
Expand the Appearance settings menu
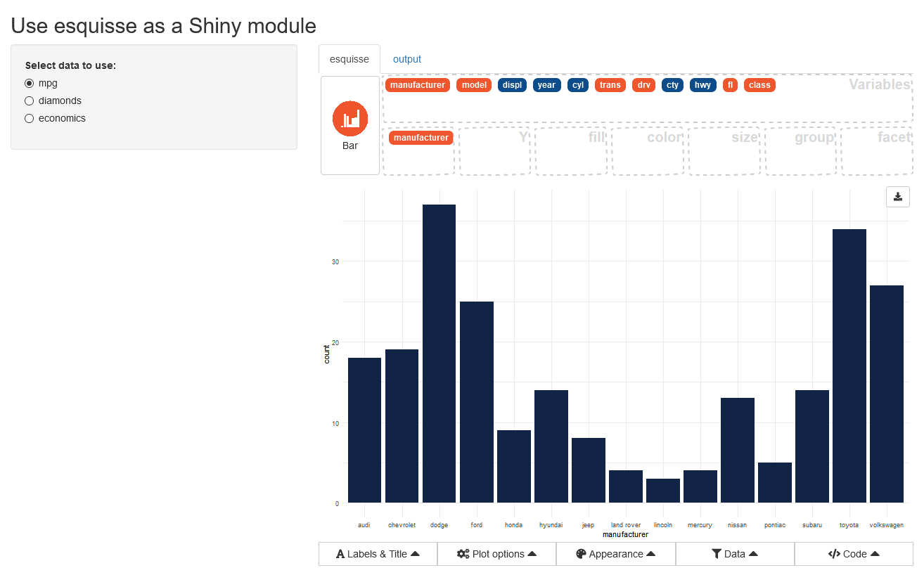pos(615,554)
